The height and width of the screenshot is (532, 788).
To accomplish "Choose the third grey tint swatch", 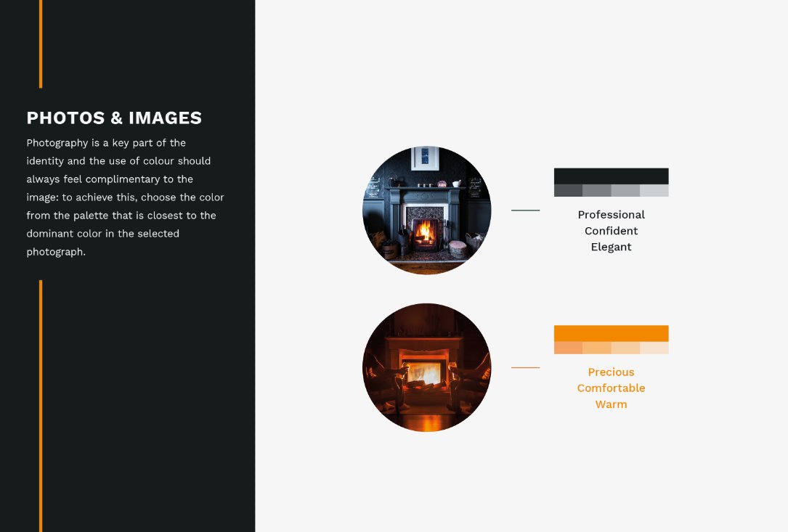I will coord(625,191).
